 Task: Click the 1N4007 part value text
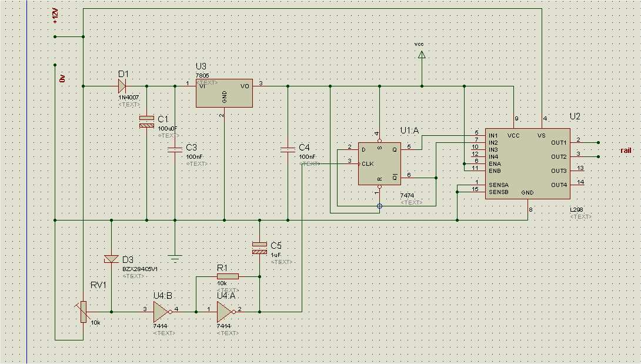(129, 98)
